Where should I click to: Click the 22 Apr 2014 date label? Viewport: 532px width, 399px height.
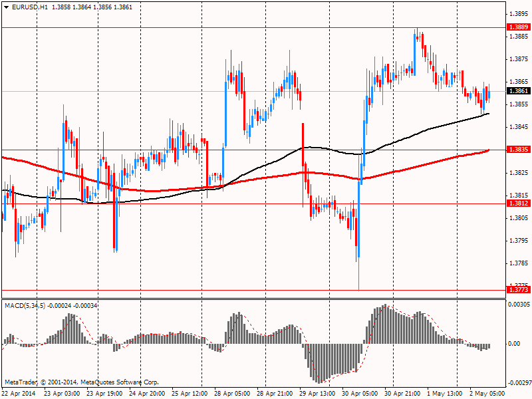click(x=19, y=393)
